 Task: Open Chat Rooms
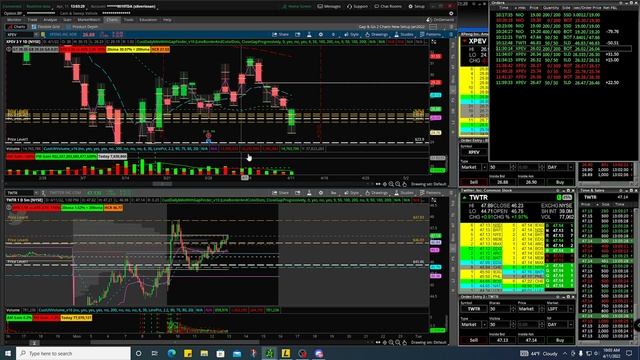click(388, 7)
